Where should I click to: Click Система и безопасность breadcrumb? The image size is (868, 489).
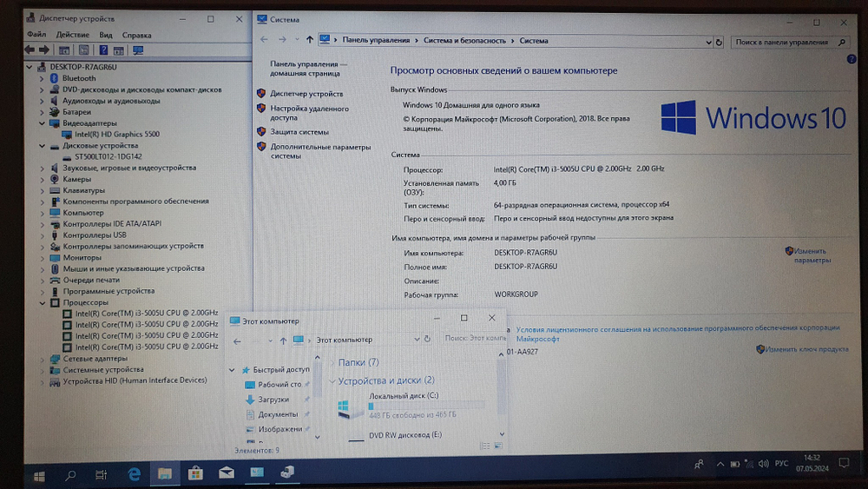click(x=464, y=41)
